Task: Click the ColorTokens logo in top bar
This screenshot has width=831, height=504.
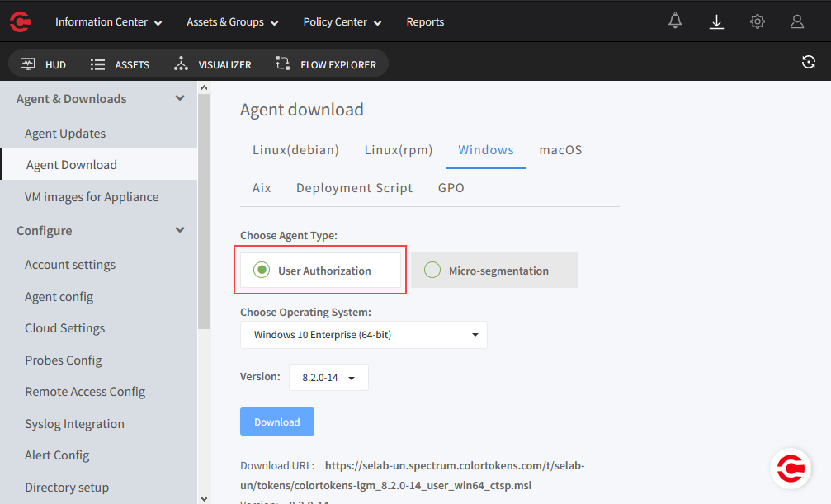Action: [x=20, y=21]
